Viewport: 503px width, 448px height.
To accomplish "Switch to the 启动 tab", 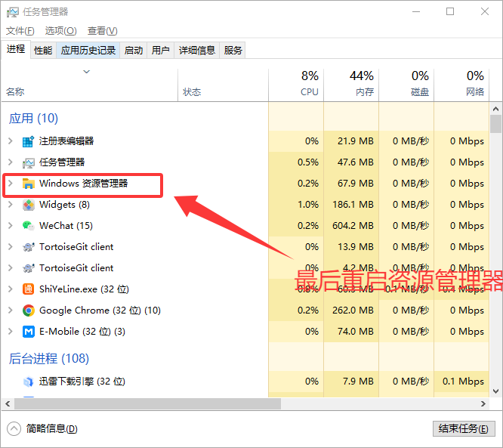I will pyautogui.click(x=134, y=51).
